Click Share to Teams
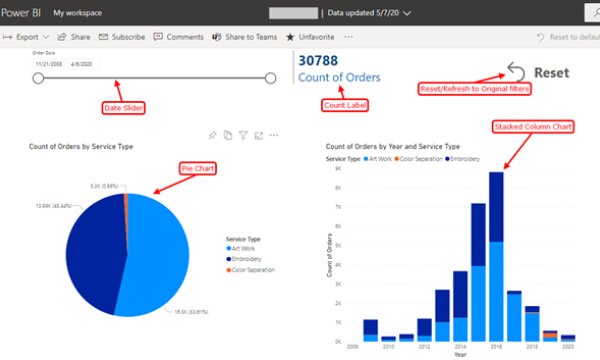Image resolution: width=600 pixels, height=360 pixels. coord(245,37)
